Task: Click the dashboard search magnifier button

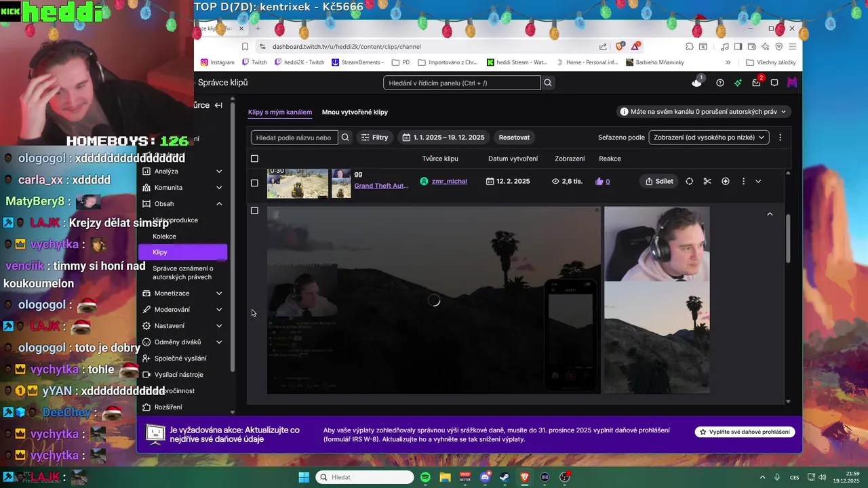Action: (x=548, y=83)
